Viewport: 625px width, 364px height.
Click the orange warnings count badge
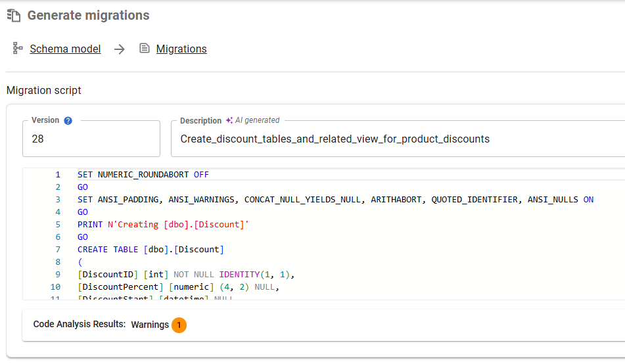tap(179, 325)
